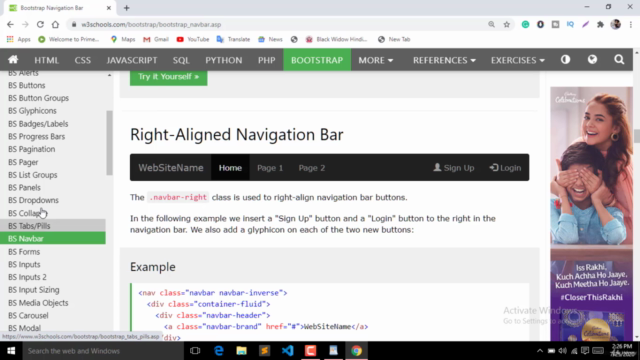Open BS Progress Bars in sidebar
The width and height of the screenshot is (640, 360).
pyautogui.click(x=36, y=136)
